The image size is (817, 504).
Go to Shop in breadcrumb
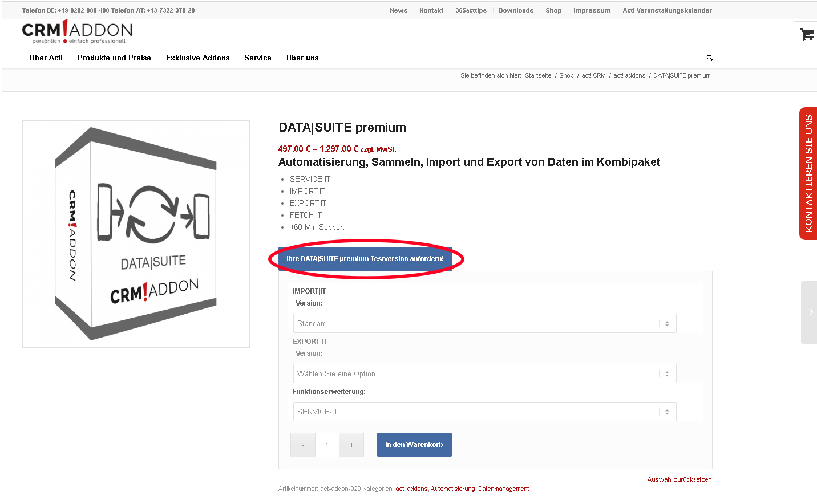pos(567,75)
